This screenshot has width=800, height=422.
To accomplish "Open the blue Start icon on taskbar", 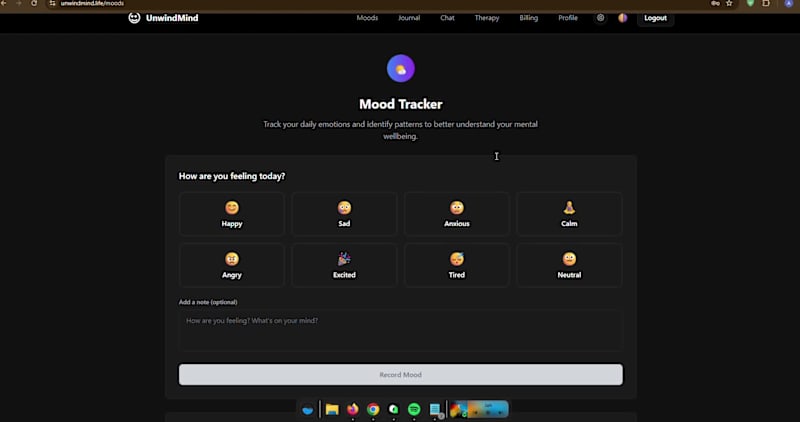I will tap(308, 410).
